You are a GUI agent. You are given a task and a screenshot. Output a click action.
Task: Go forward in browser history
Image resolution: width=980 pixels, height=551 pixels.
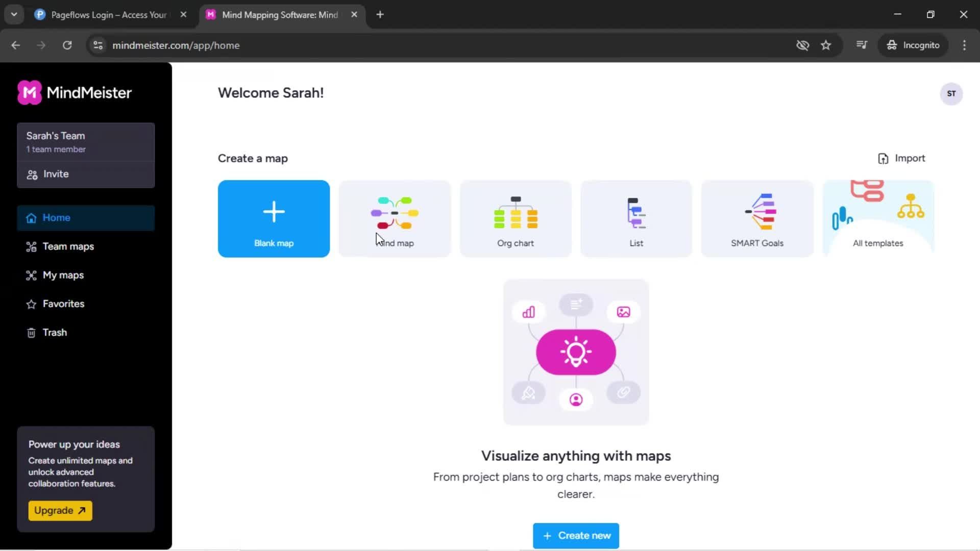point(41,45)
